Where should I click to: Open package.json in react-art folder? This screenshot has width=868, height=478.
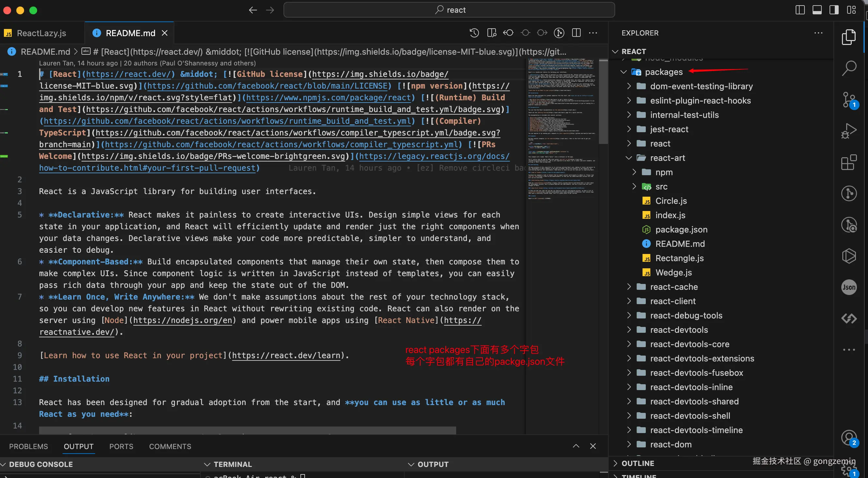tap(681, 230)
